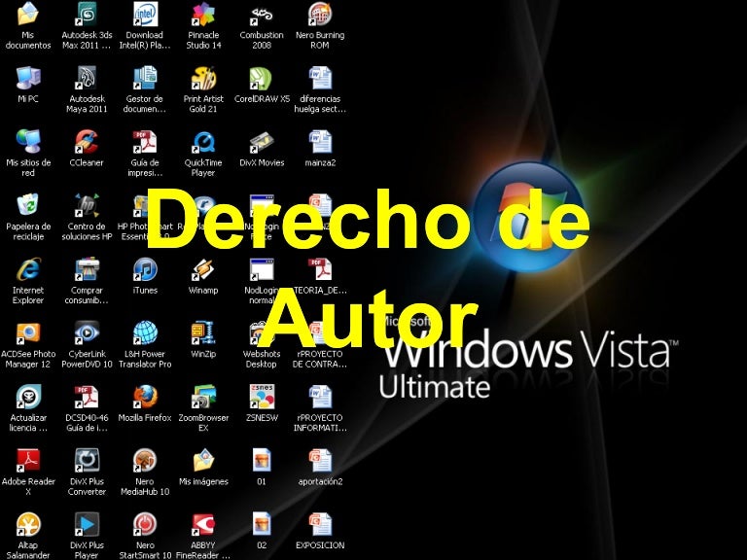The height and width of the screenshot is (560, 747).
Task: Open DivX Movies shortcut
Action: coord(262,142)
